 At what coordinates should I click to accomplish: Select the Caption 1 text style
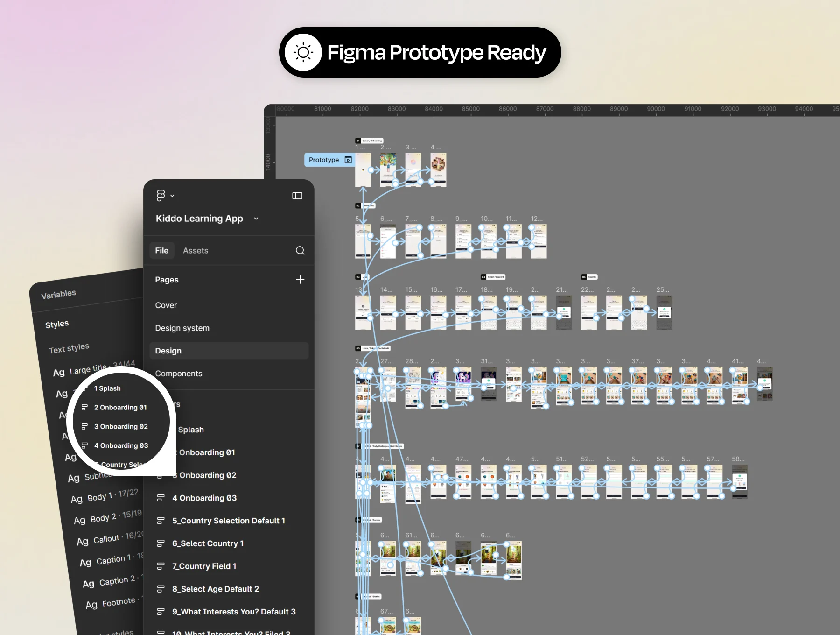[112, 560]
